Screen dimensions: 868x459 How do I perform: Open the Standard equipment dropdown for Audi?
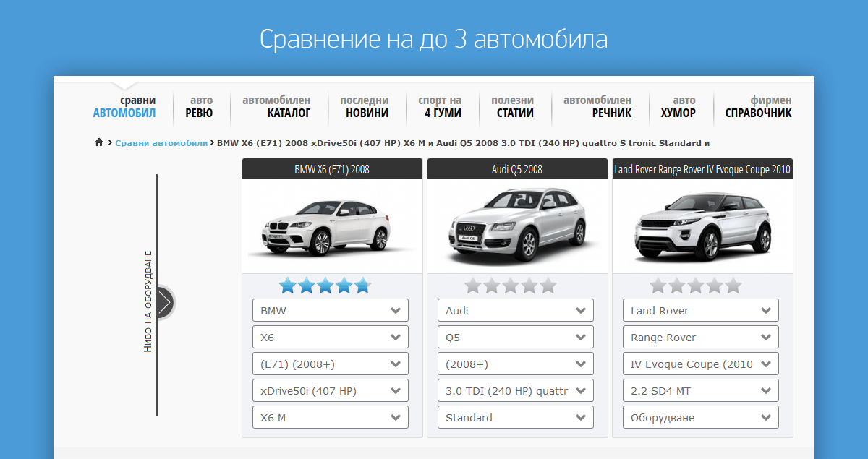pos(515,417)
